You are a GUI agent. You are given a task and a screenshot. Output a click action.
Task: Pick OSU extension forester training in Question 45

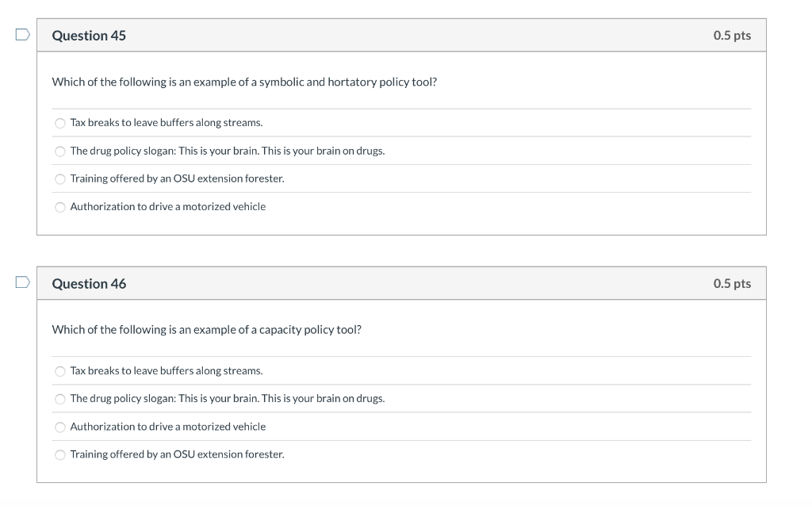[60, 179]
